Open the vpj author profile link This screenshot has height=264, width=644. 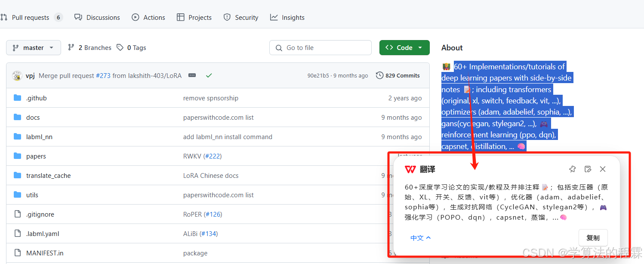[30, 76]
